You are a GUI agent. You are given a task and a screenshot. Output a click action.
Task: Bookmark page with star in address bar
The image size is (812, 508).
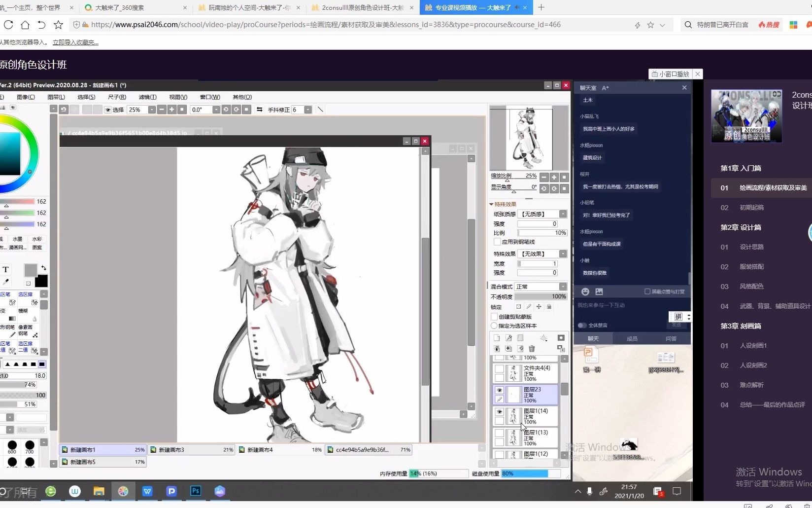(650, 25)
